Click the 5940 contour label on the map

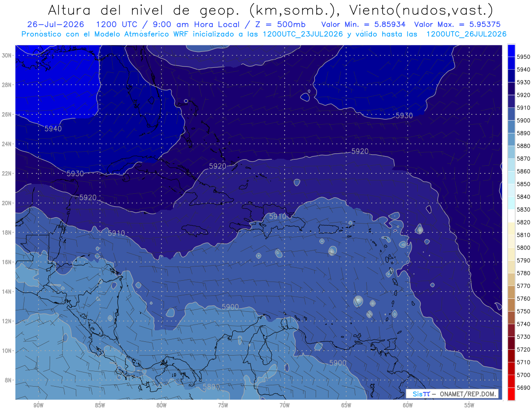click(x=53, y=129)
